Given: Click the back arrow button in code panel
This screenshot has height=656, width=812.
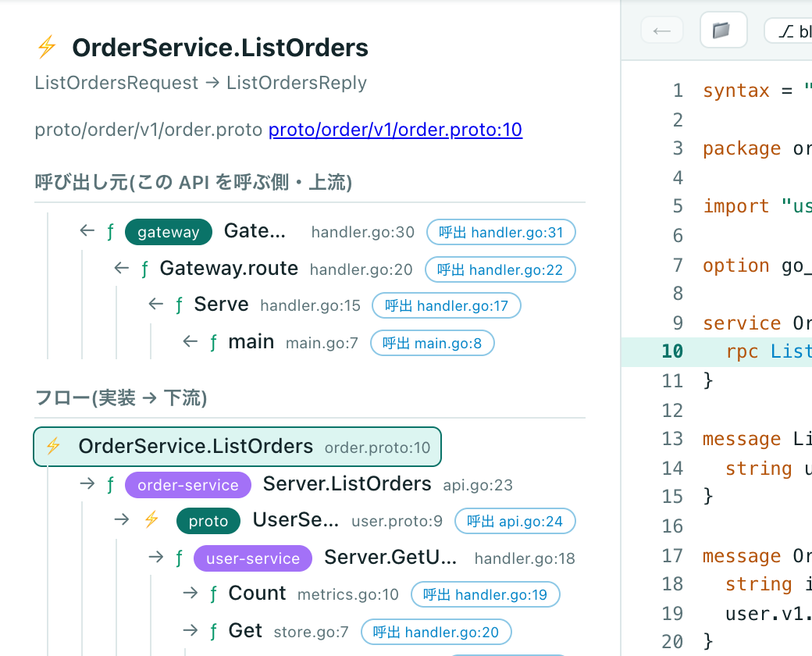Looking at the screenshot, I should [x=662, y=30].
